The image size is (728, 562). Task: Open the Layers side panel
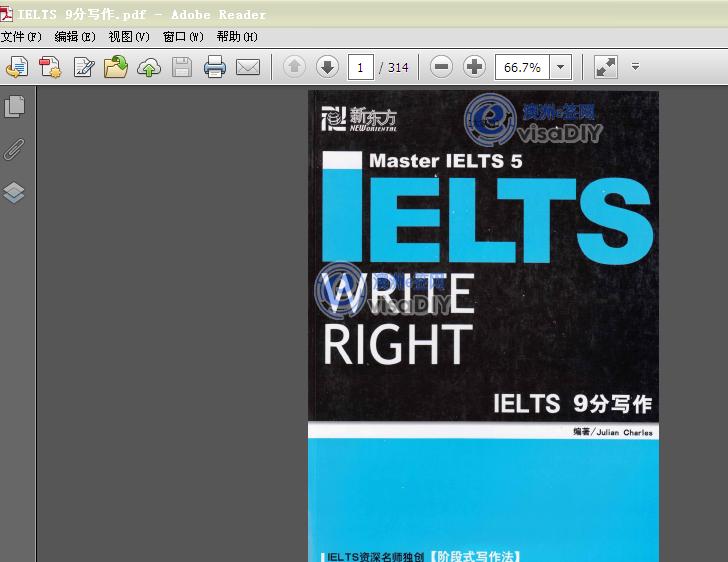click(14, 192)
